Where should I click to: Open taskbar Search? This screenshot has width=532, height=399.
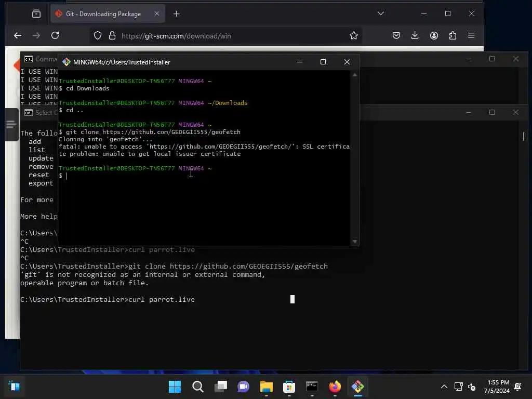click(198, 387)
